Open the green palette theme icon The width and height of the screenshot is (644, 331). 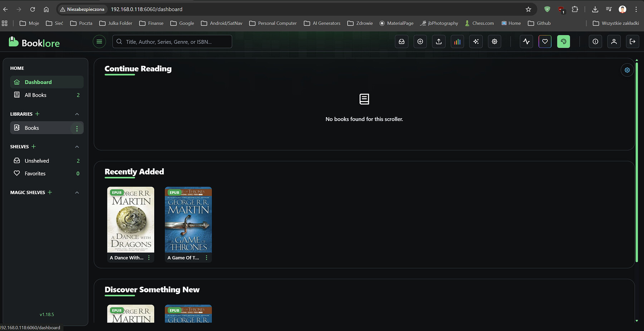[563, 42]
